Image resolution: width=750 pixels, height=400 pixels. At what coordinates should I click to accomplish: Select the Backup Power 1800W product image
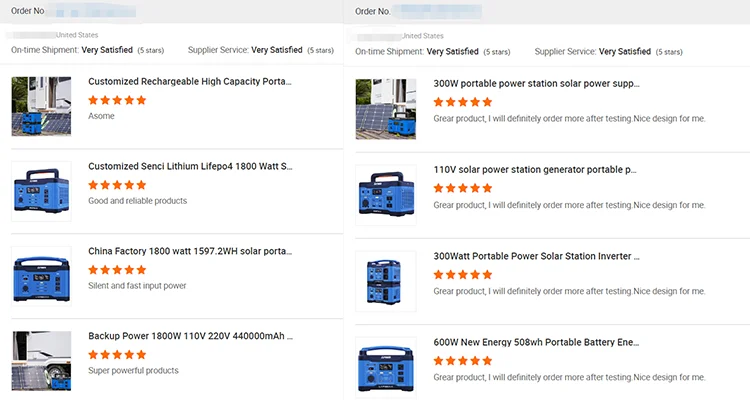pyautogui.click(x=41, y=360)
